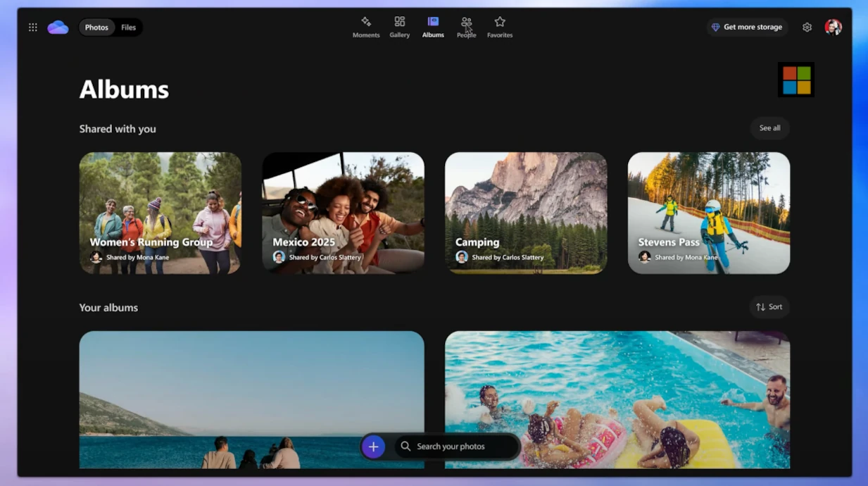Click See all shared albums
868x486 pixels.
click(x=769, y=128)
